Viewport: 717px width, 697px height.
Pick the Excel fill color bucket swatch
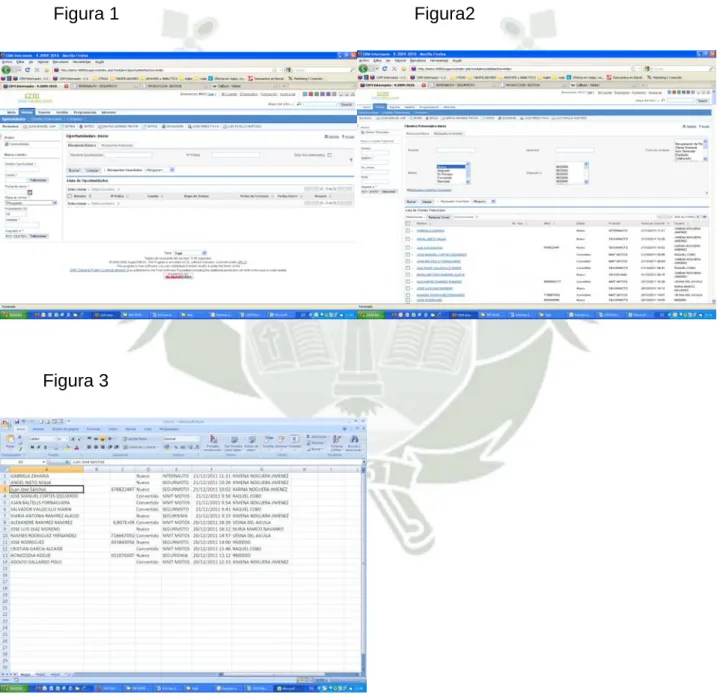tap(66, 447)
